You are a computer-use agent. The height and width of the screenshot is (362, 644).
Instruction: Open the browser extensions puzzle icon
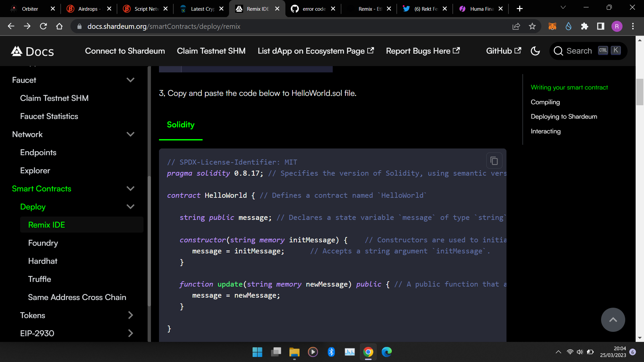[585, 26]
